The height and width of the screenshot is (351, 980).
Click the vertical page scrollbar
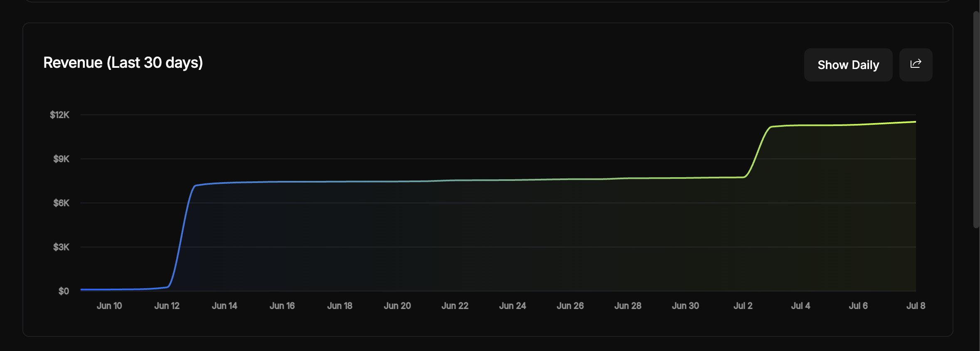[976, 120]
